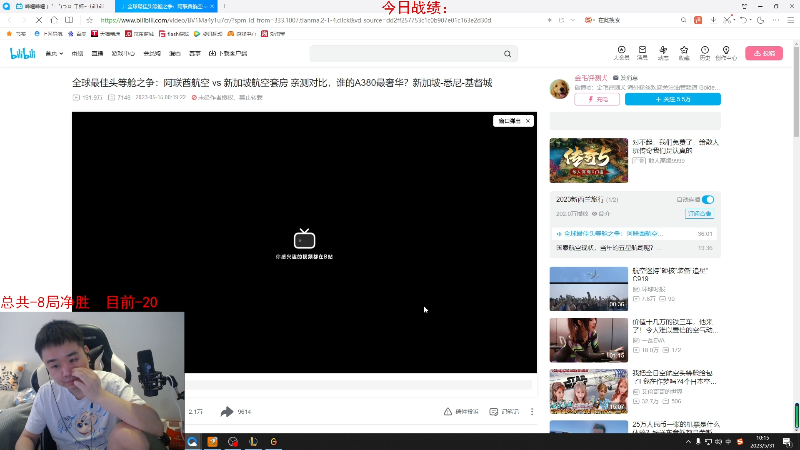
Task: Open the Windows notification center icon
Action: [787, 442]
